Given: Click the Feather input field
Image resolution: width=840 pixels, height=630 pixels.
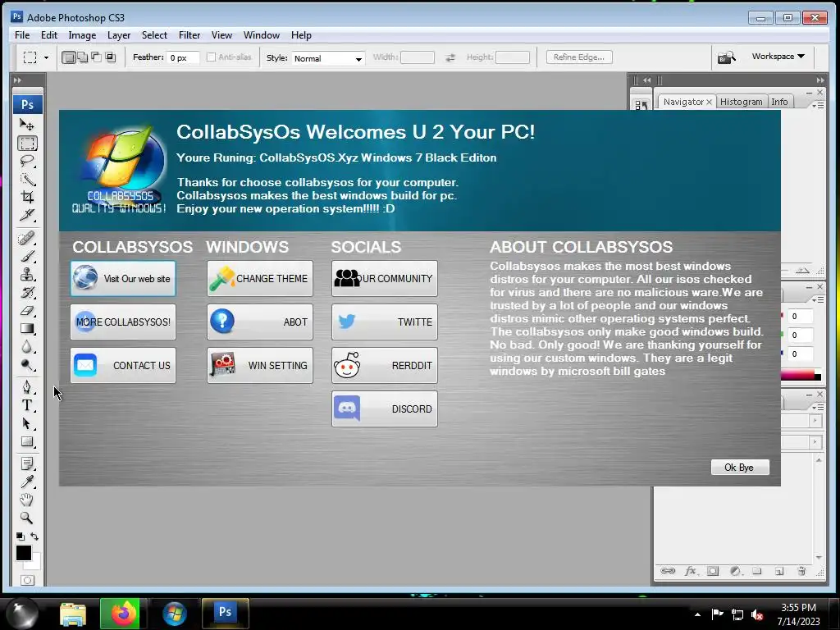Looking at the screenshot, I should pos(183,58).
